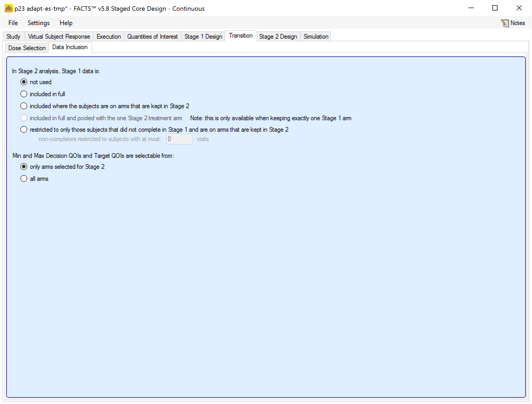This screenshot has width=532, height=404.
Task: Switch to Stage 1 Design tab
Action: point(203,37)
